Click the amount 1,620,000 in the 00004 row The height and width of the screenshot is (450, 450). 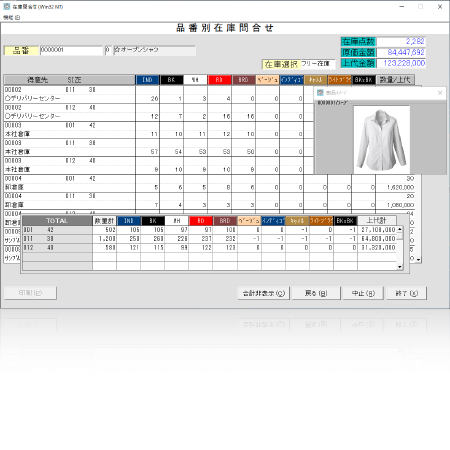point(400,187)
